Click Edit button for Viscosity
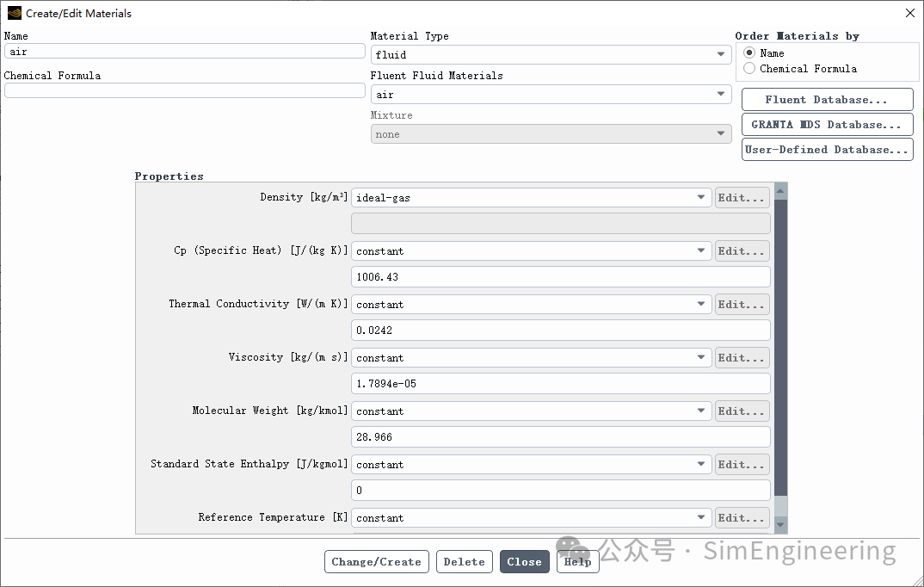This screenshot has width=924, height=587. (x=742, y=358)
